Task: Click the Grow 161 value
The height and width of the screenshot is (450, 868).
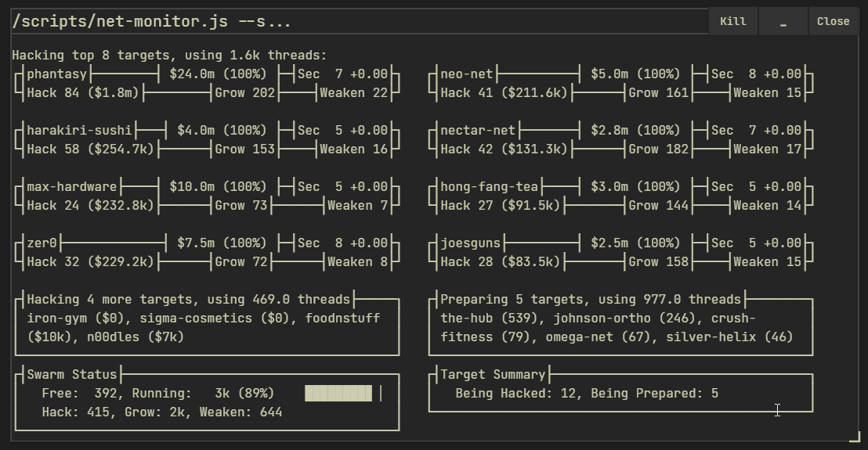Action: (658, 93)
